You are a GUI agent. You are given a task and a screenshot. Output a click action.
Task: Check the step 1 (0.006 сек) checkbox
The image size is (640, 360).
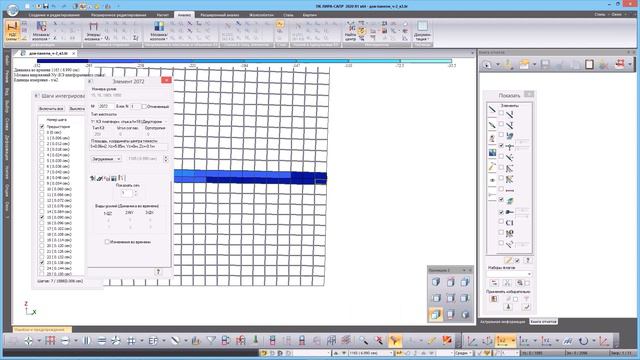coord(42,138)
